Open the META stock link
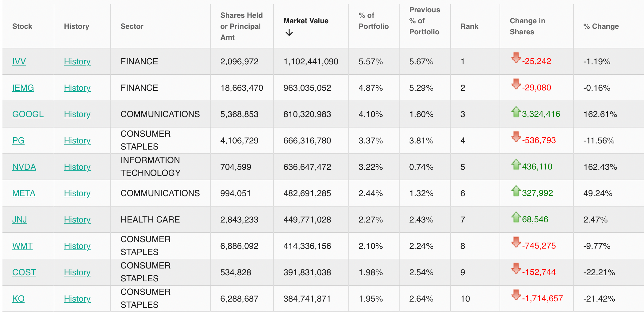Viewport: 644px width, 312px height. point(24,193)
